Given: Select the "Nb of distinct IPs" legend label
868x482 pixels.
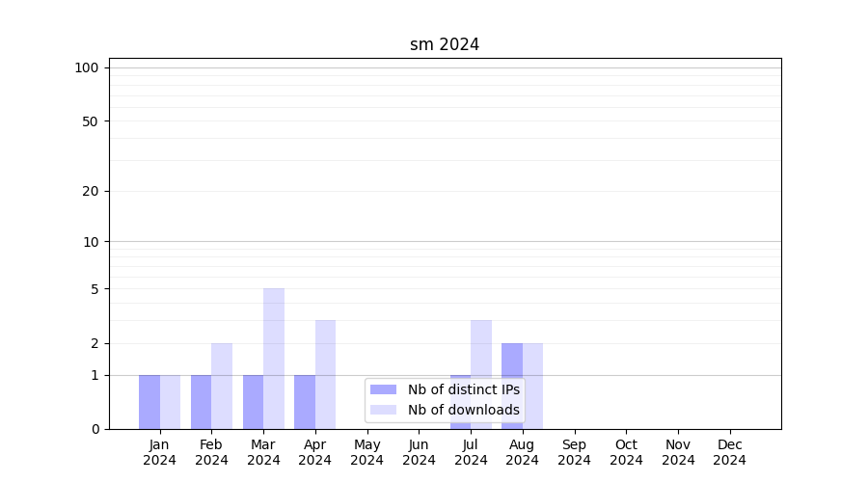Looking at the screenshot, I should click(463, 389).
